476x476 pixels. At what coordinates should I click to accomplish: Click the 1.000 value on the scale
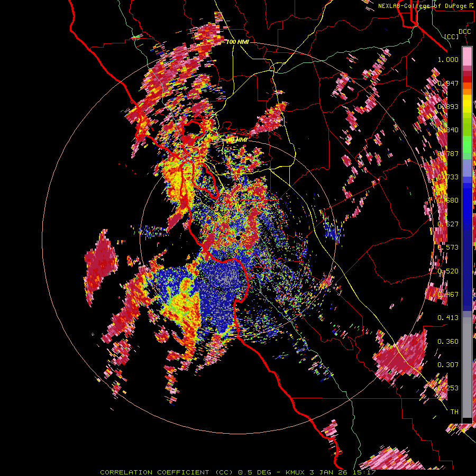pyautogui.click(x=448, y=59)
